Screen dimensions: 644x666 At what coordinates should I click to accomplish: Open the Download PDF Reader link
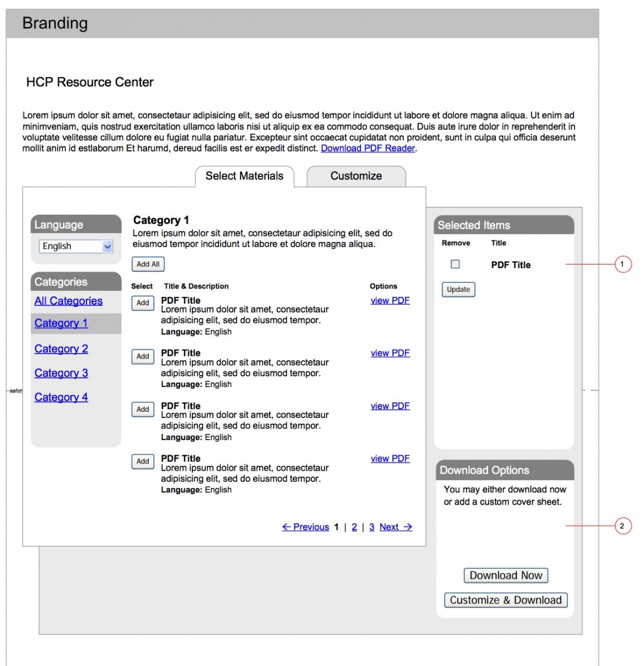click(x=368, y=148)
